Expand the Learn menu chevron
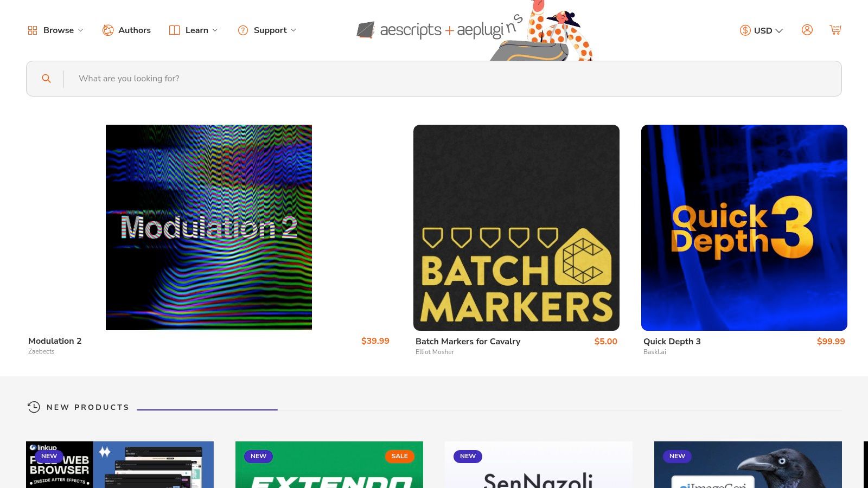The width and height of the screenshot is (868, 488). (215, 30)
